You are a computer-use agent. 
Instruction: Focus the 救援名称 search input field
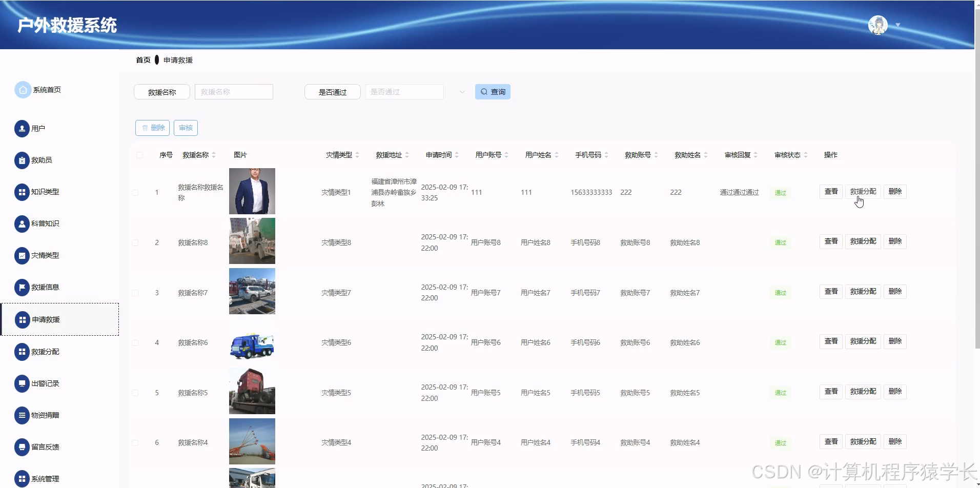pos(234,92)
